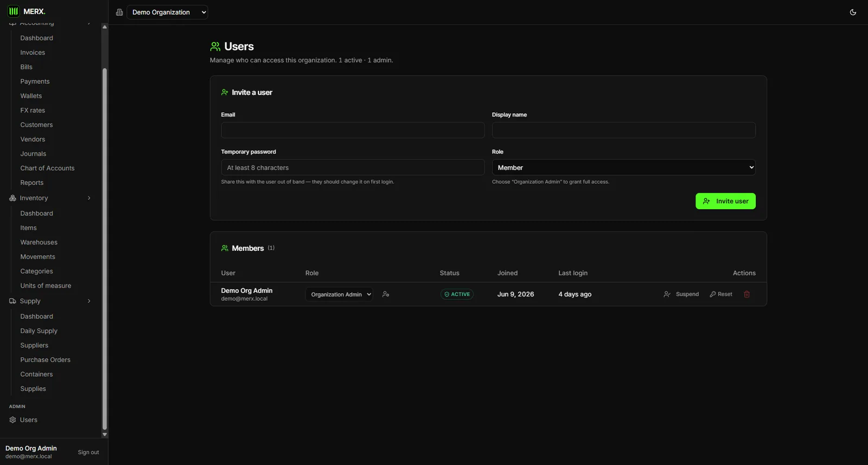The height and width of the screenshot is (465, 868).
Task: Click the Demo Org Admin name in table
Action: coord(247,291)
